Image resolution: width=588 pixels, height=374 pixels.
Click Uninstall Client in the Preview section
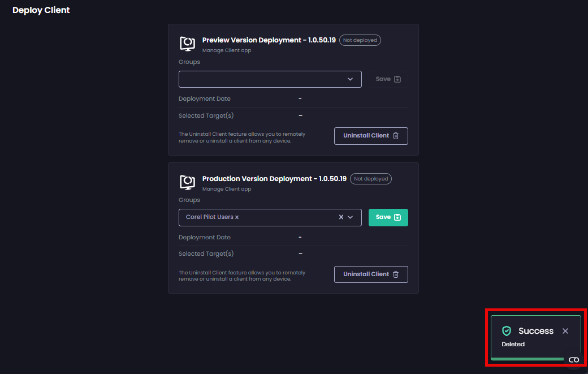[366, 136]
